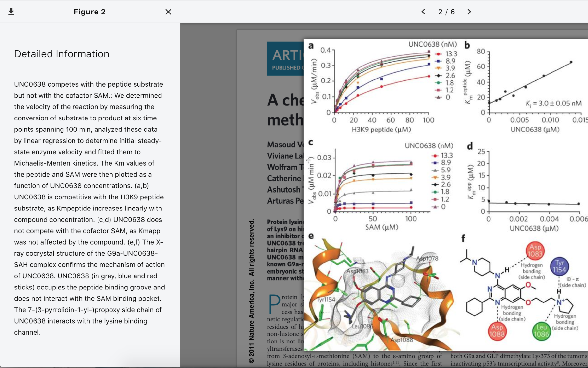Click the Detailed Information heading

point(61,54)
